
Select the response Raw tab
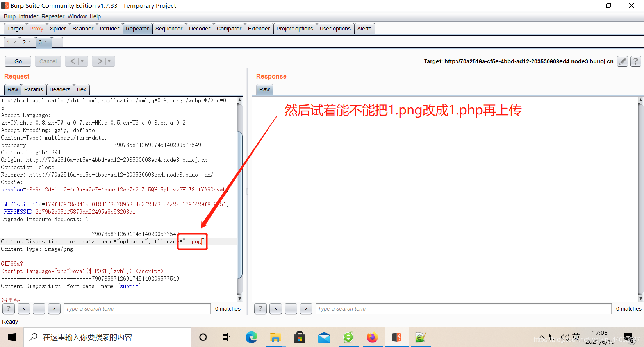(264, 89)
